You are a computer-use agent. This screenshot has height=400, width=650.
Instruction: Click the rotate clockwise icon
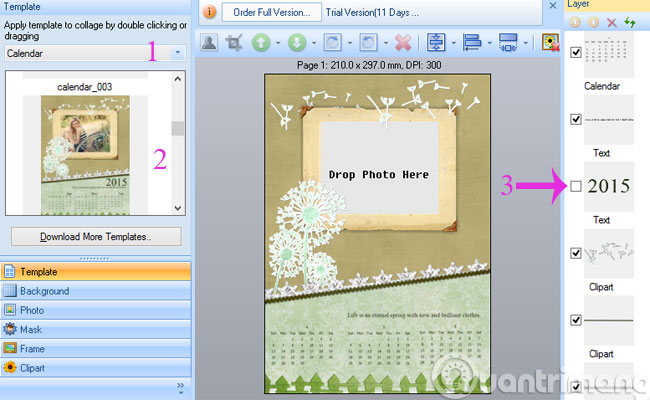(333, 43)
